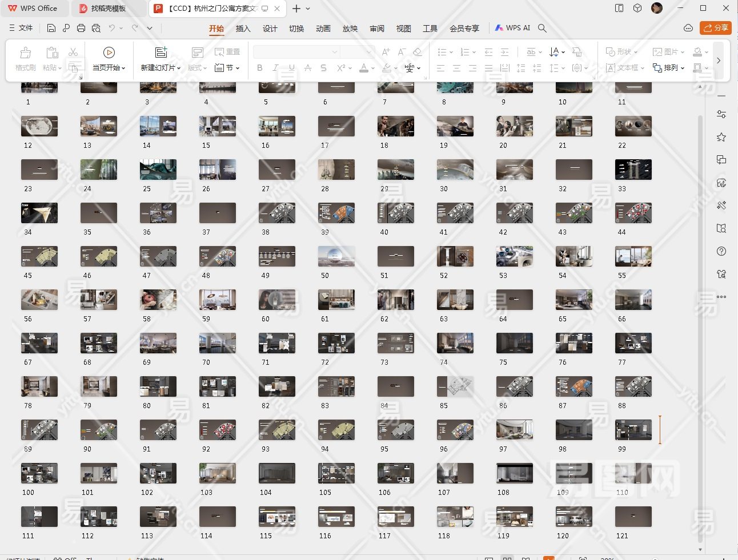
Task: Toggle Underline formatting
Action: click(x=292, y=68)
